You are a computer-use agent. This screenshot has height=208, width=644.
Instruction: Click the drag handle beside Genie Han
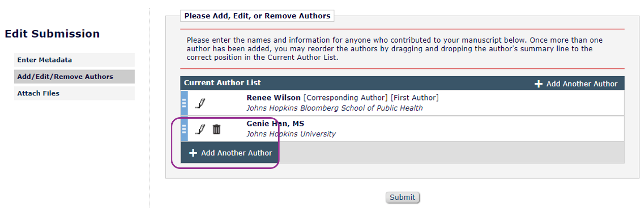tap(184, 129)
